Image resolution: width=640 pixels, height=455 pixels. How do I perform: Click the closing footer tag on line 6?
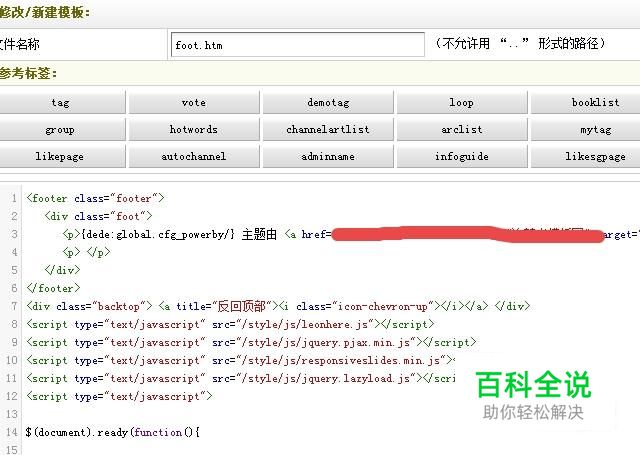[x=53, y=288]
